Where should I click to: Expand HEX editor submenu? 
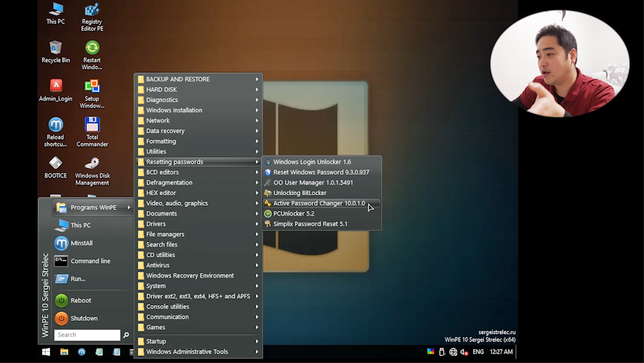click(199, 193)
